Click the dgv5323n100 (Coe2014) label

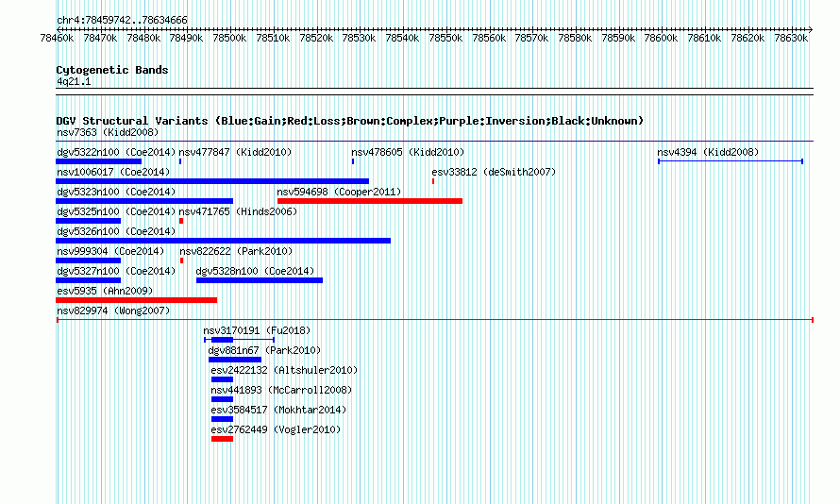coord(116,192)
